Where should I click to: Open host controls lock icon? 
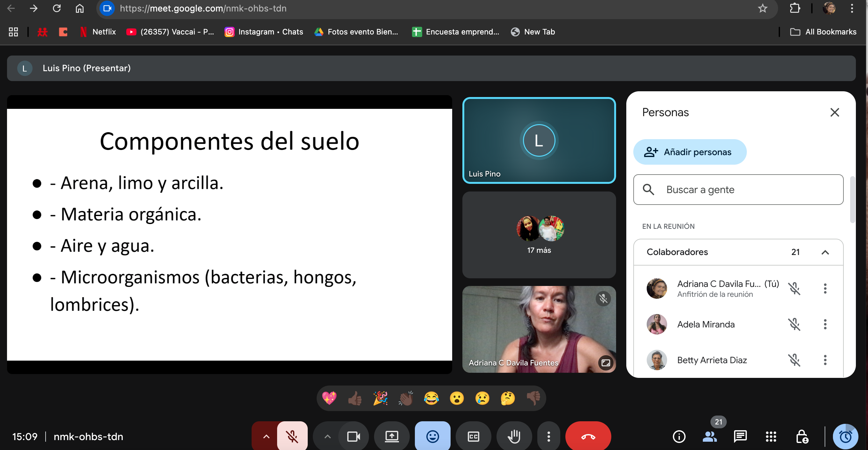[802, 437]
